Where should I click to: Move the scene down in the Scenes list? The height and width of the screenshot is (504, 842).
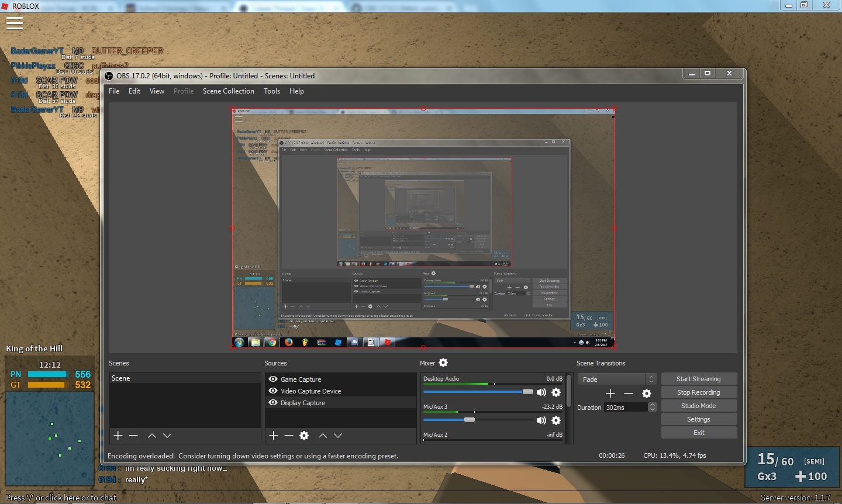coord(167,436)
